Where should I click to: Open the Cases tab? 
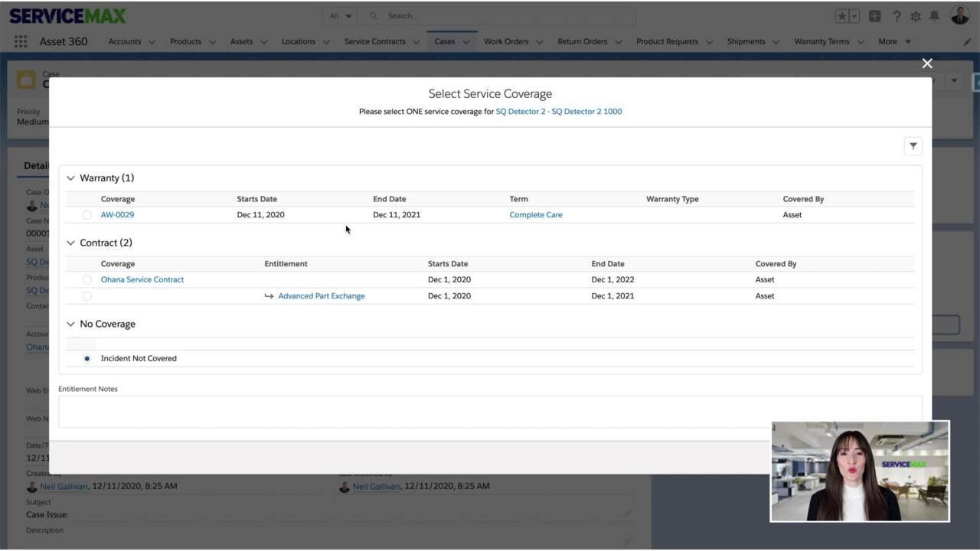click(x=444, y=41)
